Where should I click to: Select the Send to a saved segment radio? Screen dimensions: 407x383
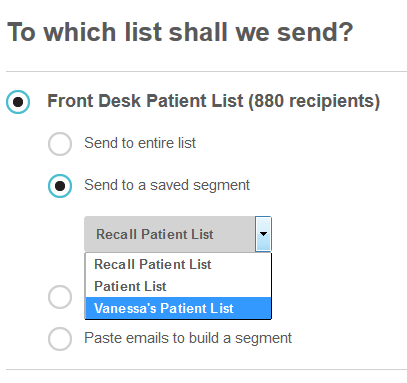[x=60, y=186]
